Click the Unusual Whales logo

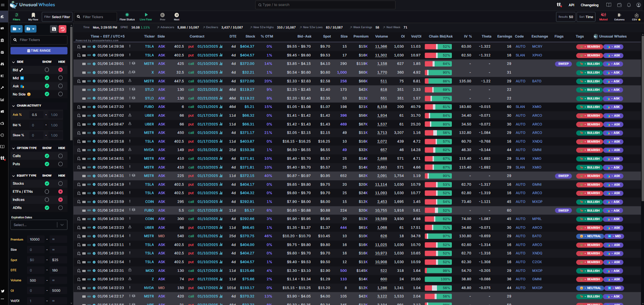click(x=32, y=5)
